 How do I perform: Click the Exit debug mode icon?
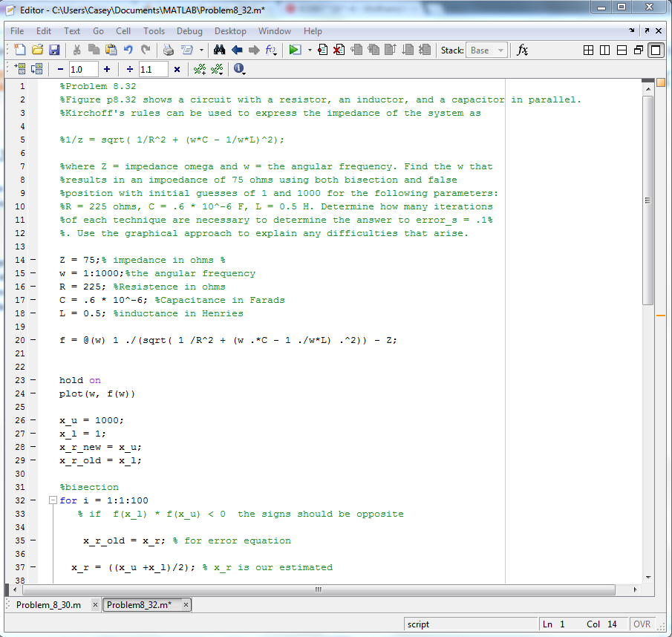coord(425,50)
